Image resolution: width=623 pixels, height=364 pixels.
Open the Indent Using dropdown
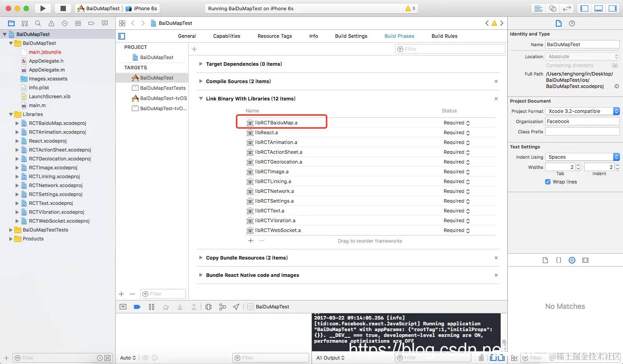tap(583, 157)
